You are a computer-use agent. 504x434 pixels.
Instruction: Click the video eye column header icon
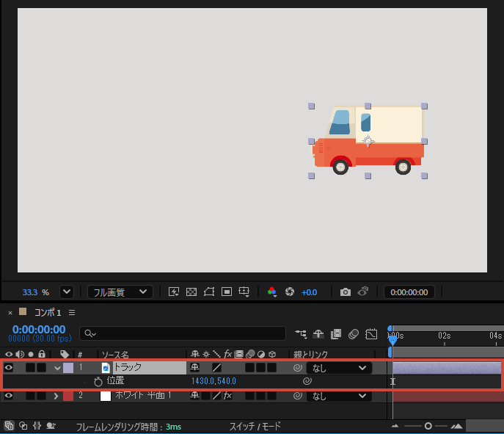pos(9,354)
